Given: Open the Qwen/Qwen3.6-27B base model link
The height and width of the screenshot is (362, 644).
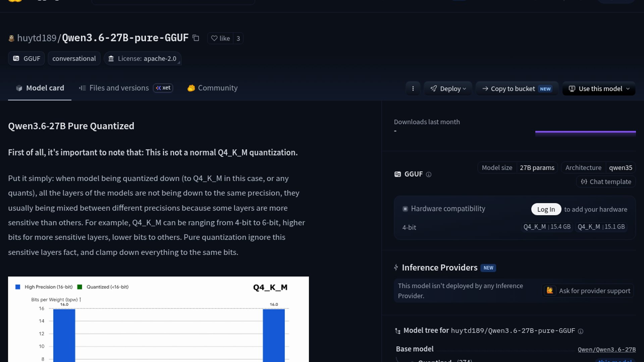Looking at the screenshot, I should point(606,350).
